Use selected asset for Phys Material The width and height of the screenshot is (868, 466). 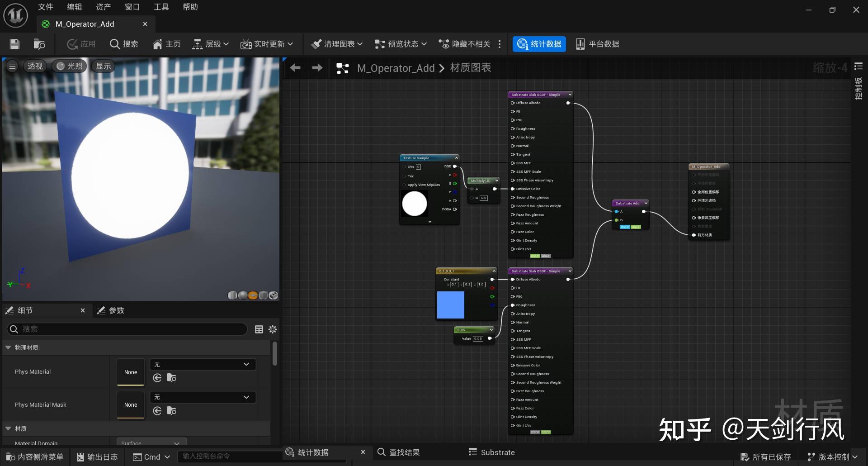pos(157,378)
